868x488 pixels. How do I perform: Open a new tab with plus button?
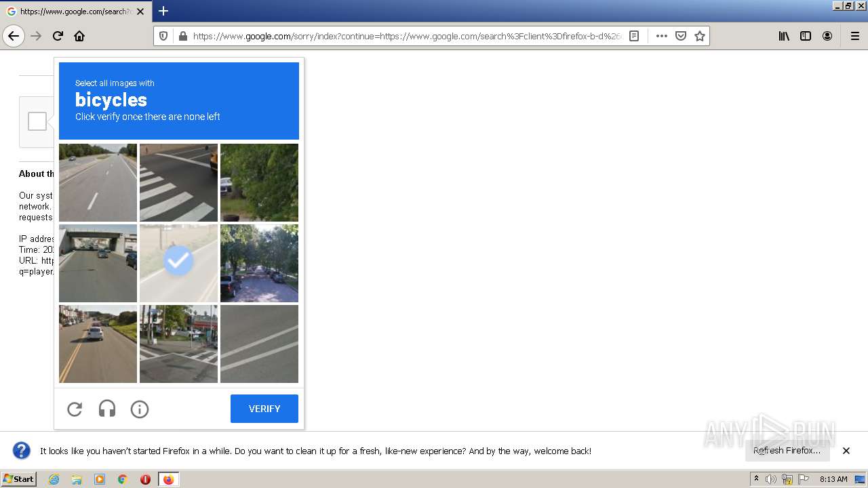(163, 11)
